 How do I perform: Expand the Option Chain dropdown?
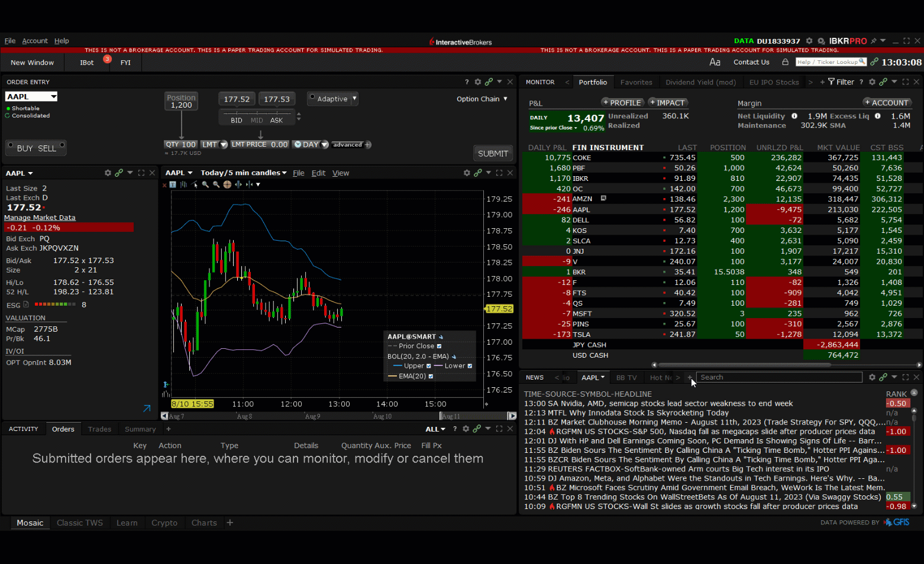482,99
